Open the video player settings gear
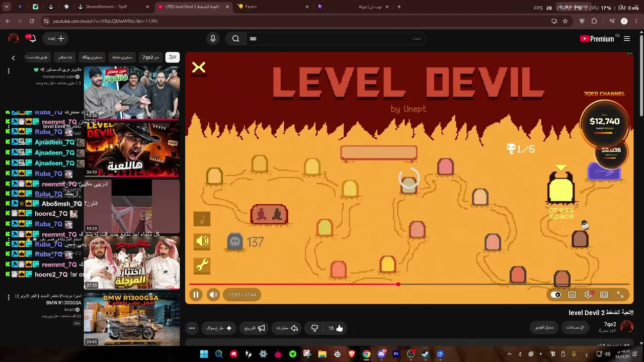Image resolution: width=644 pixels, height=362 pixels. pos(588,295)
